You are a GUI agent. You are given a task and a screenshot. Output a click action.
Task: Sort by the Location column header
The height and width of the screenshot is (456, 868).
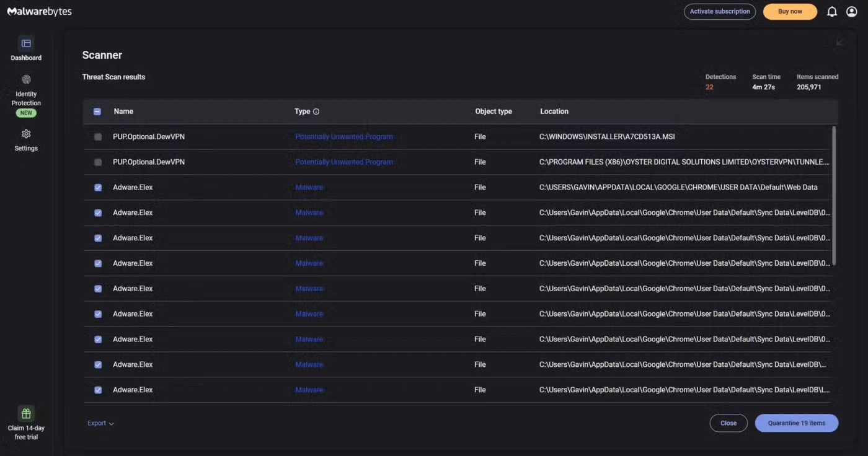coord(554,112)
